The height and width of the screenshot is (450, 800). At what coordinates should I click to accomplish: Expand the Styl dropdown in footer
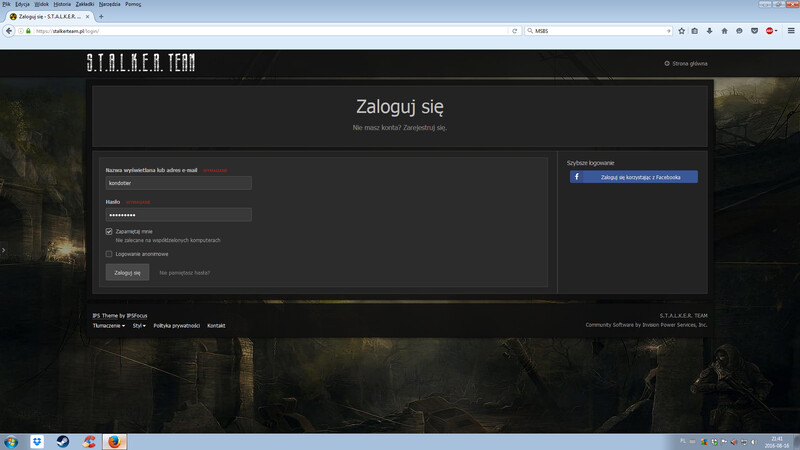pos(139,325)
